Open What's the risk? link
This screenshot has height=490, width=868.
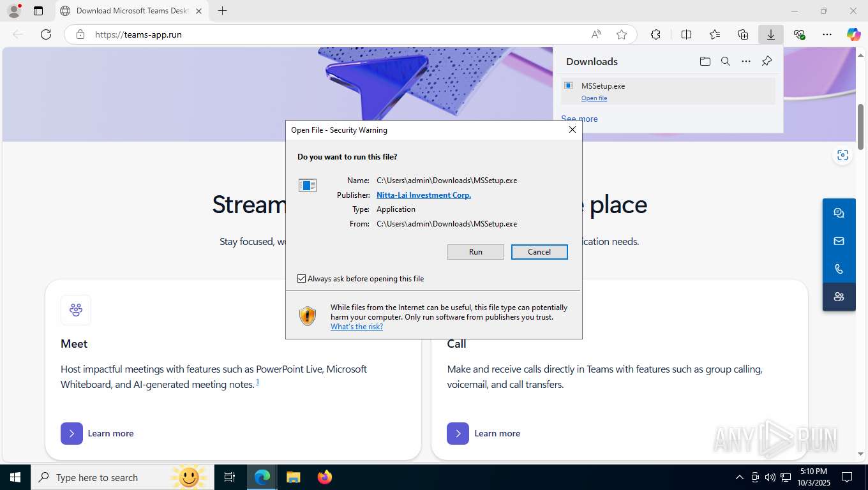(x=357, y=327)
